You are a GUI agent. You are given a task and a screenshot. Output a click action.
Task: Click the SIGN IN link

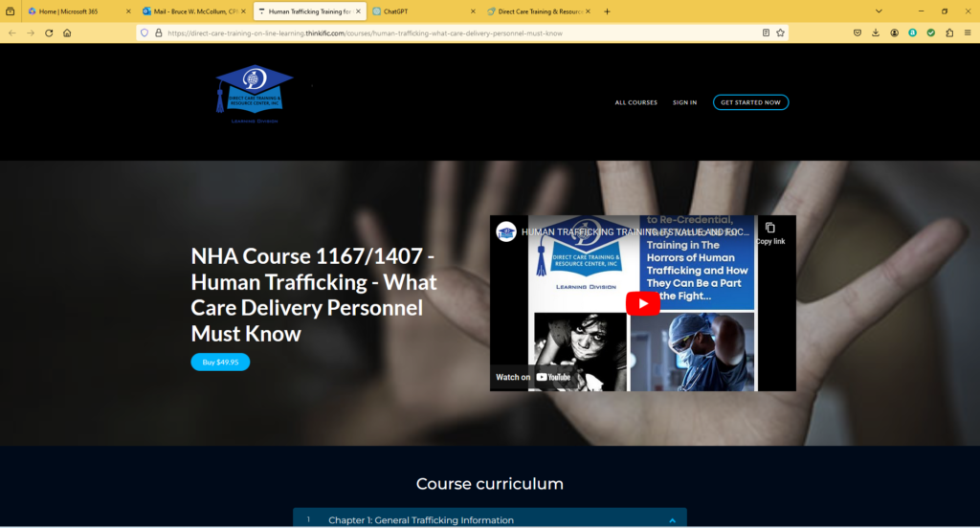(684, 102)
